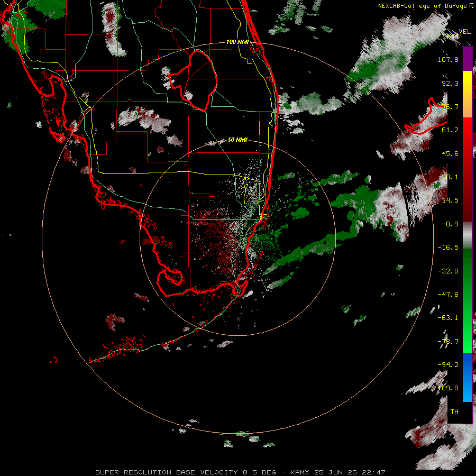
Task: Click the 45.6 value on the velocity scale
Action: (450, 153)
